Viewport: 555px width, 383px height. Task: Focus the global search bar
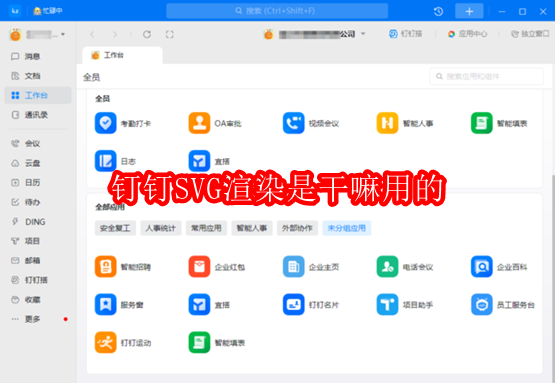277,11
